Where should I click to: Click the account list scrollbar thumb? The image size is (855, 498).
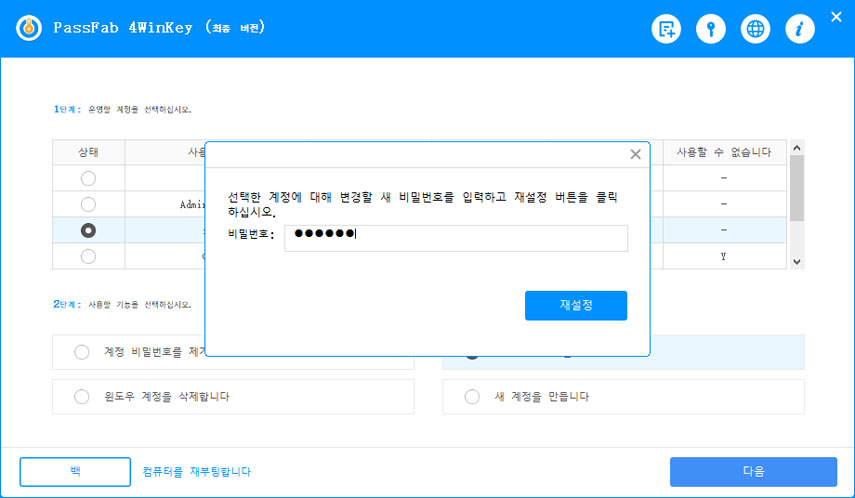coord(797,188)
